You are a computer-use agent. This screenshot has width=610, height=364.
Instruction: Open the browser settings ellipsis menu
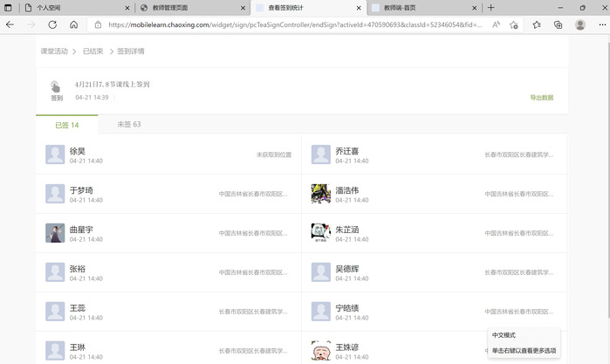click(600, 25)
